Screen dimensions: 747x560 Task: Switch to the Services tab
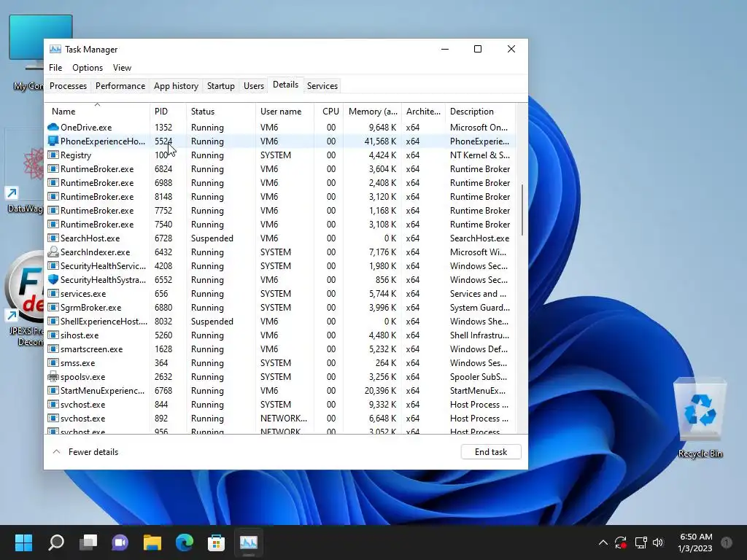[322, 86]
